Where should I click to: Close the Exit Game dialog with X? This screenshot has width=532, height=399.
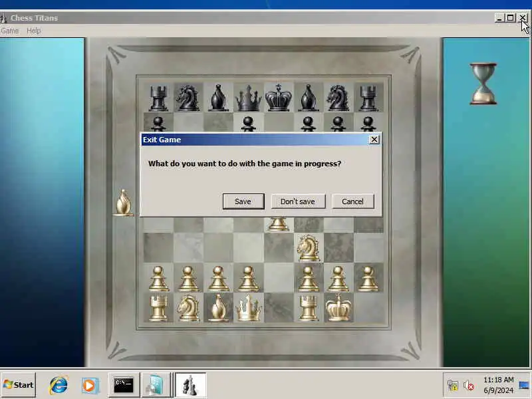[374, 140]
